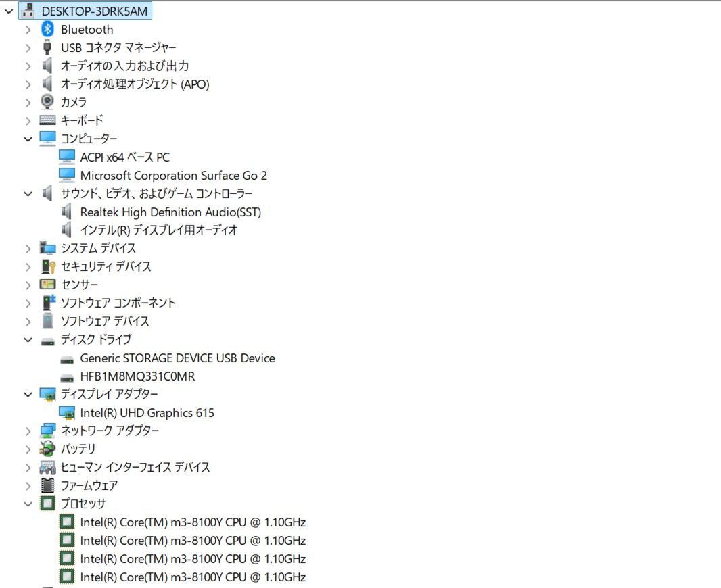
Task: Click speaker icon for インテル(R) ディスプレイ用オーディオ
Action: pos(66,230)
